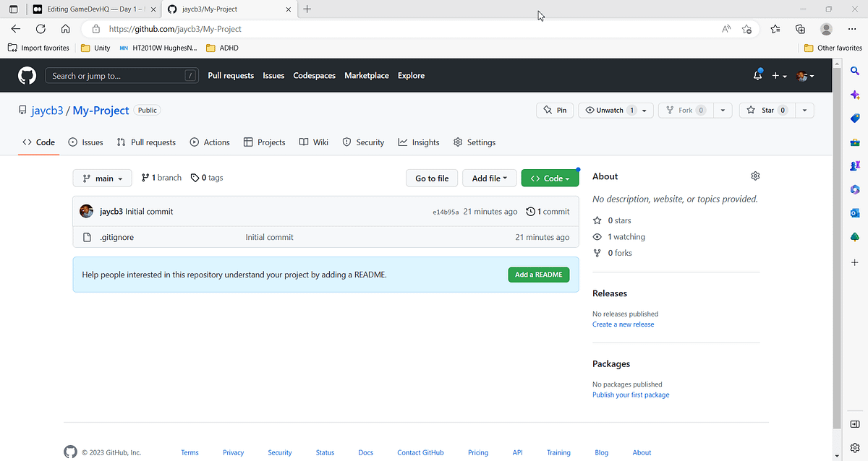Click Create a new release link
Screen dimensions: 868x461
[x=623, y=324]
